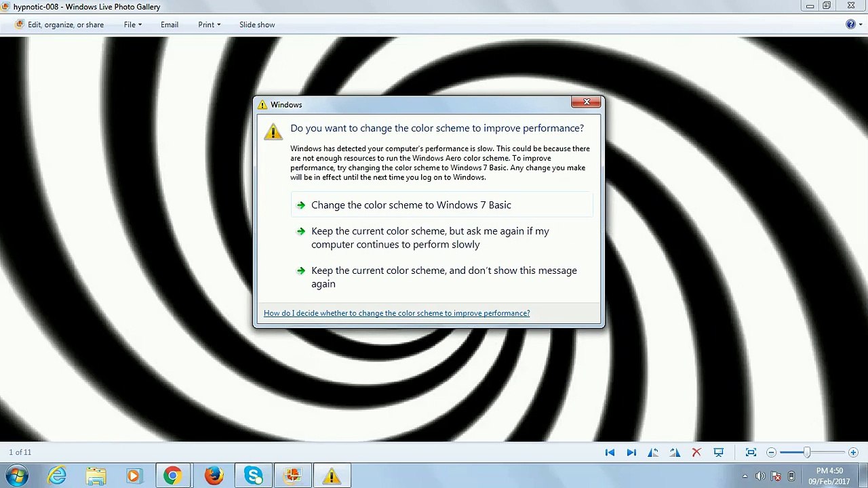This screenshot has width=868, height=488.
Task: Switch to Photo Gallery taskbar button
Action: point(293,476)
